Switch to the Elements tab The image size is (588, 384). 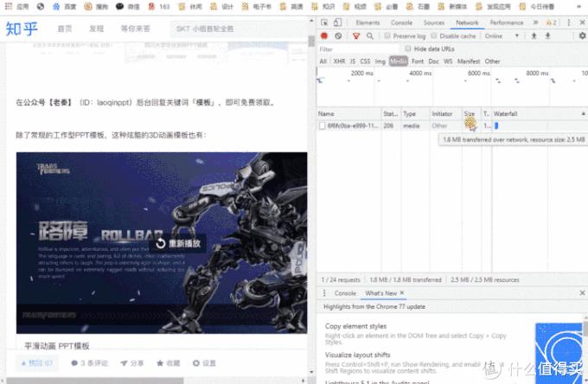point(367,22)
